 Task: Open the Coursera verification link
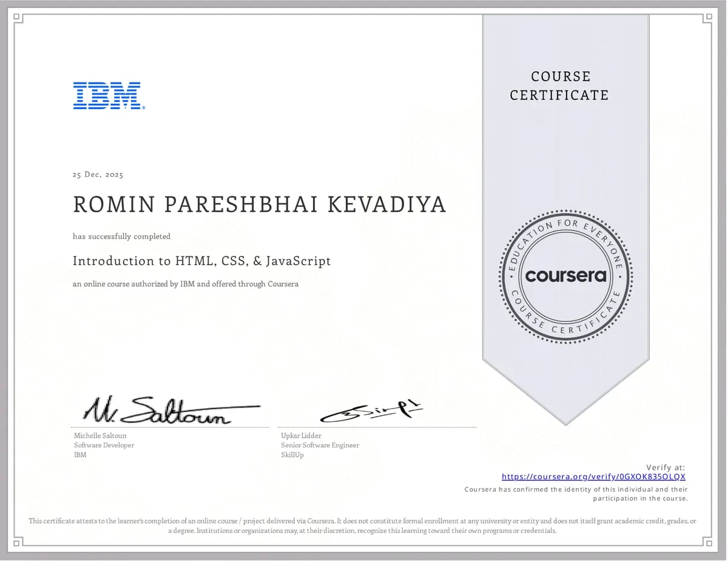593,477
